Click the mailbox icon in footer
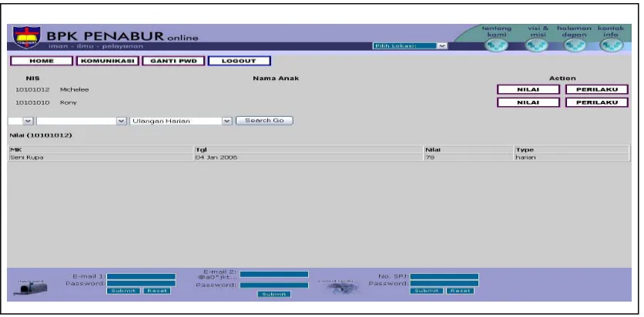The image size is (644, 317). 30,288
